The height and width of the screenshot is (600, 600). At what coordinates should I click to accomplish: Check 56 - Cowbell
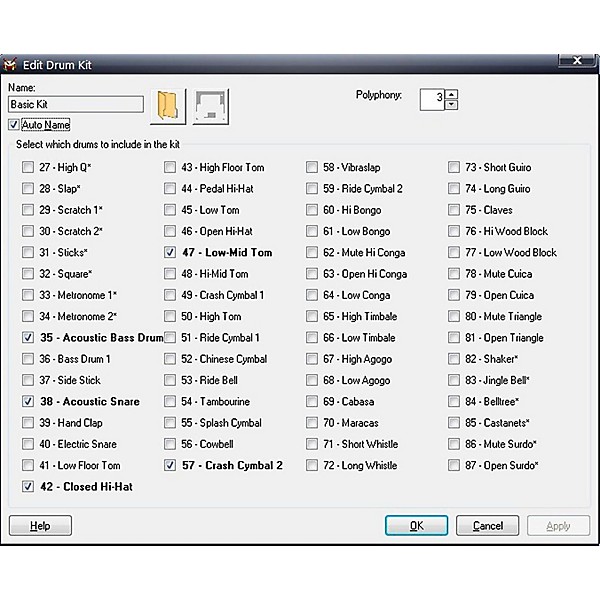click(x=170, y=444)
